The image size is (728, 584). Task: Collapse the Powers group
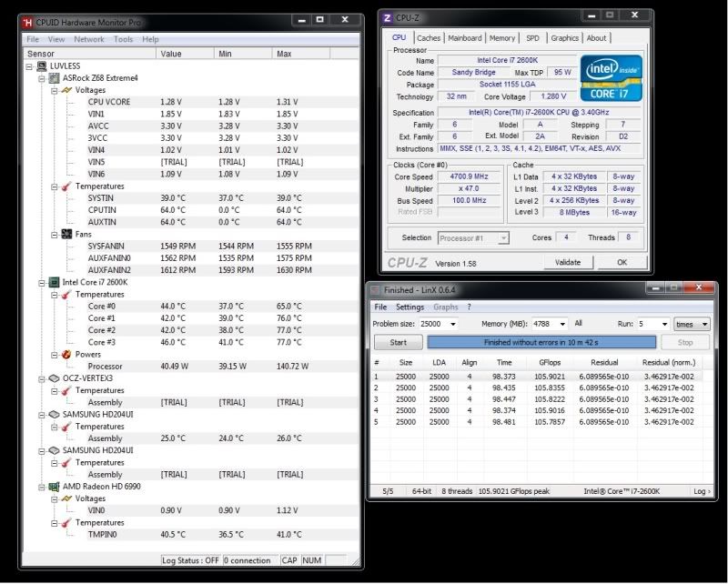point(55,355)
